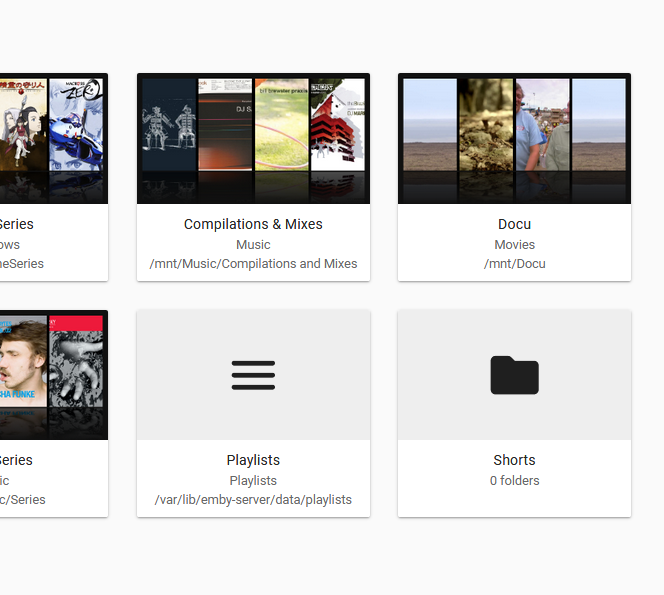The width and height of the screenshot is (664, 595).
Task: Select the Shorts card title
Action: click(x=515, y=460)
